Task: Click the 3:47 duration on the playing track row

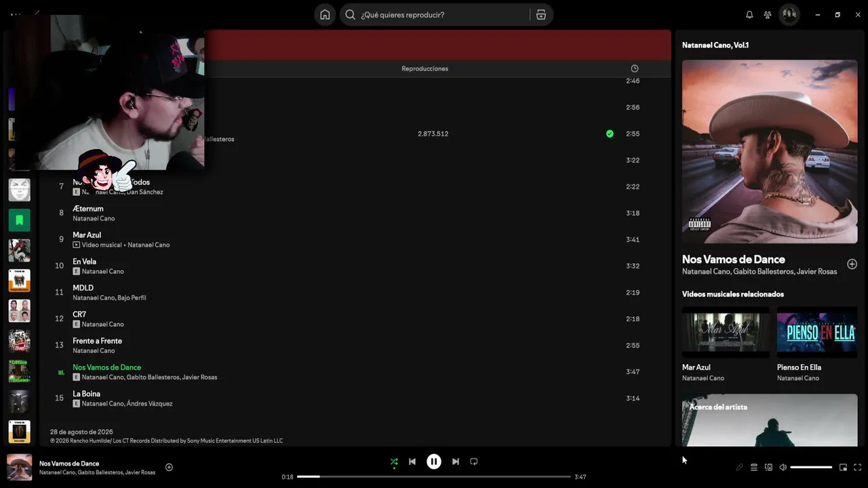Action: (x=633, y=371)
